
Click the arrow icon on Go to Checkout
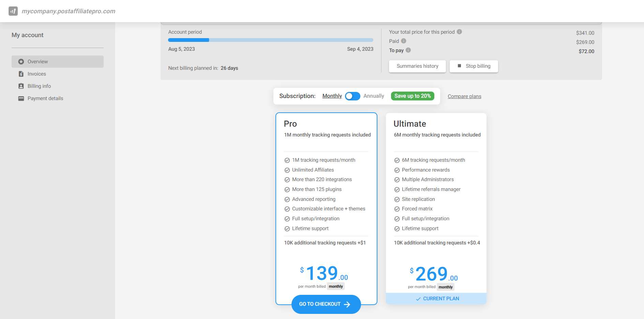(347, 304)
